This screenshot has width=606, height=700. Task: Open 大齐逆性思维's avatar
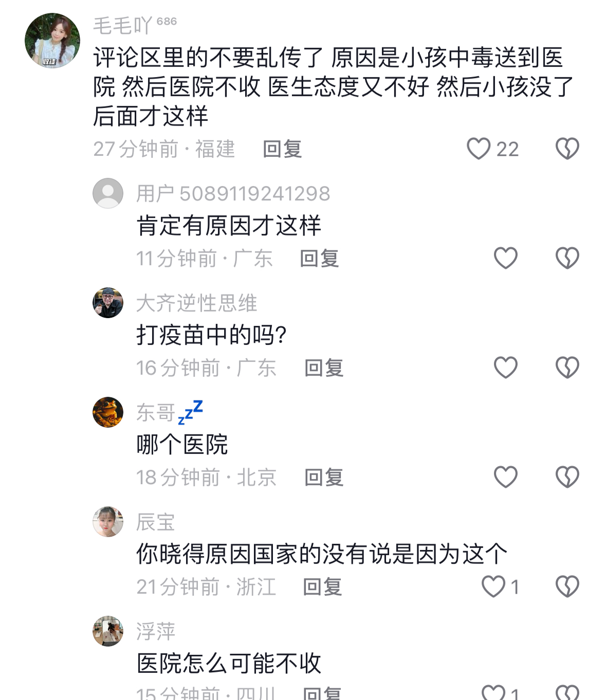[108, 303]
